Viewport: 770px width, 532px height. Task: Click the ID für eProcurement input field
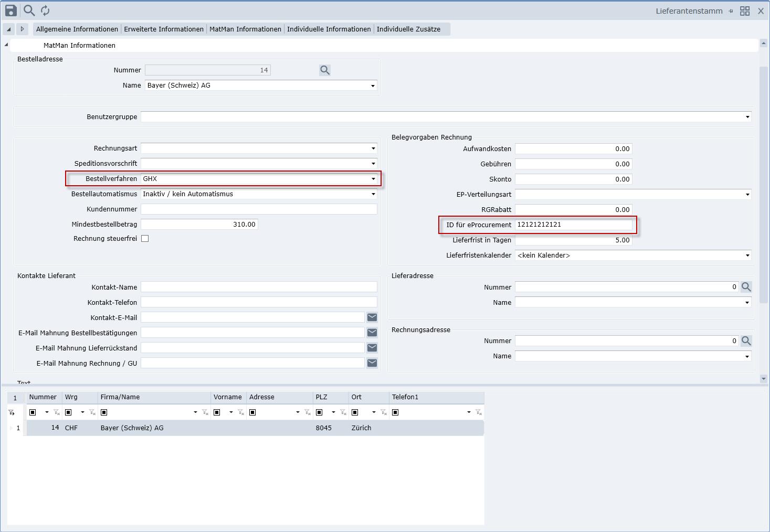pyautogui.click(x=573, y=225)
